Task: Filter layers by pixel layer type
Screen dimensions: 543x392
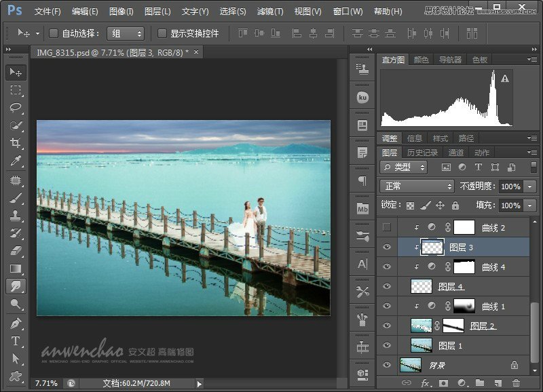Action: coord(446,168)
